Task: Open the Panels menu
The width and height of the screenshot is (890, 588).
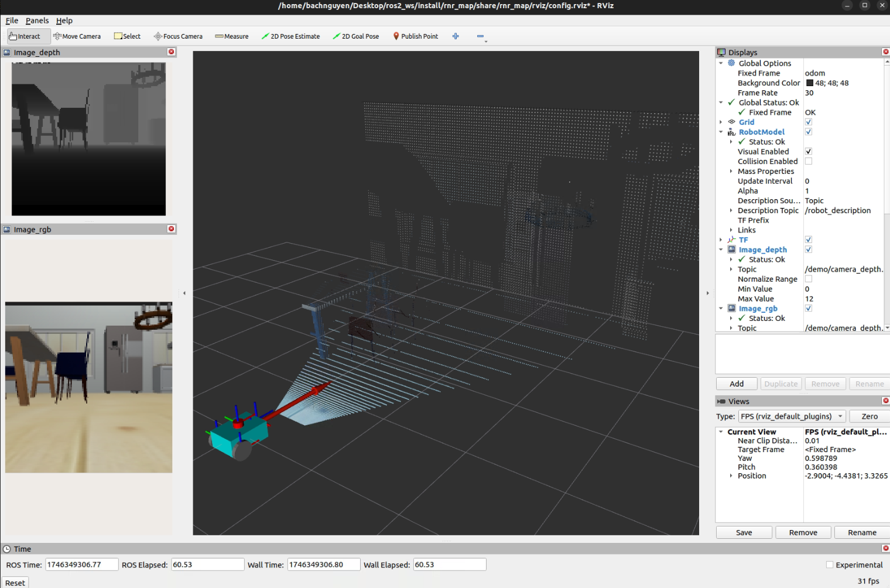Action: 37,20
